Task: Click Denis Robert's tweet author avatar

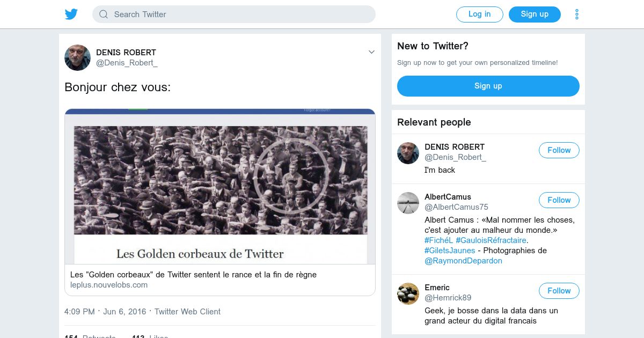Action: pyautogui.click(x=77, y=57)
